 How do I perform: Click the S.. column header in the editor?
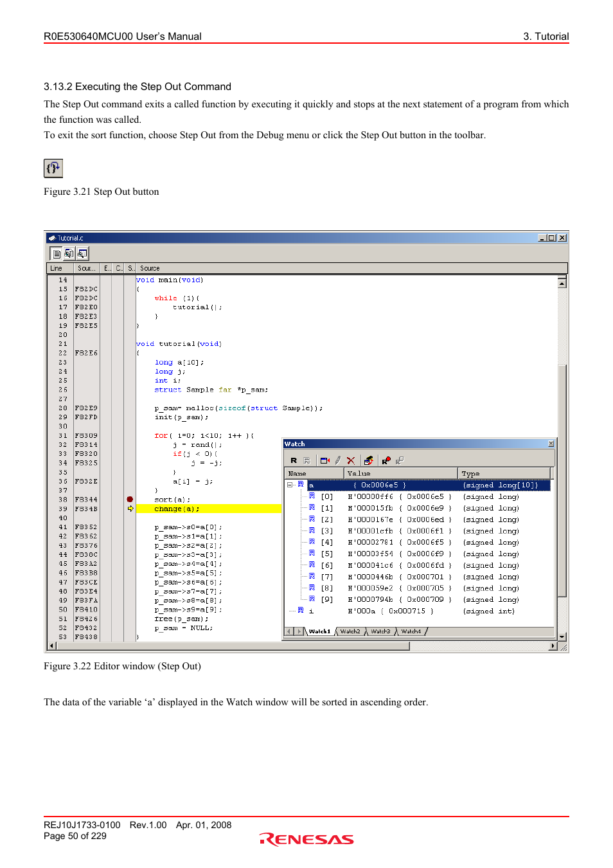tap(130, 268)
